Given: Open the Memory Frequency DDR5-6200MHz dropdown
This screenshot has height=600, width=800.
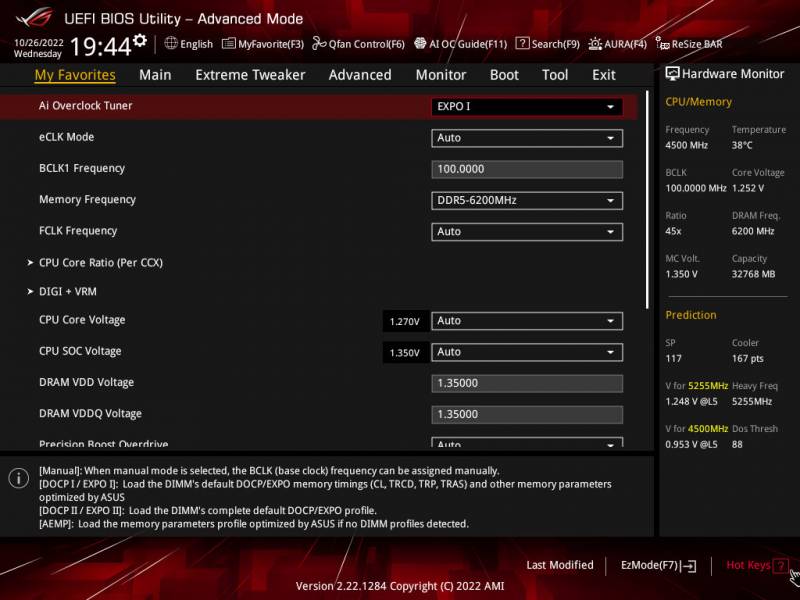Looking at the screenshot, I should (527, 201).
